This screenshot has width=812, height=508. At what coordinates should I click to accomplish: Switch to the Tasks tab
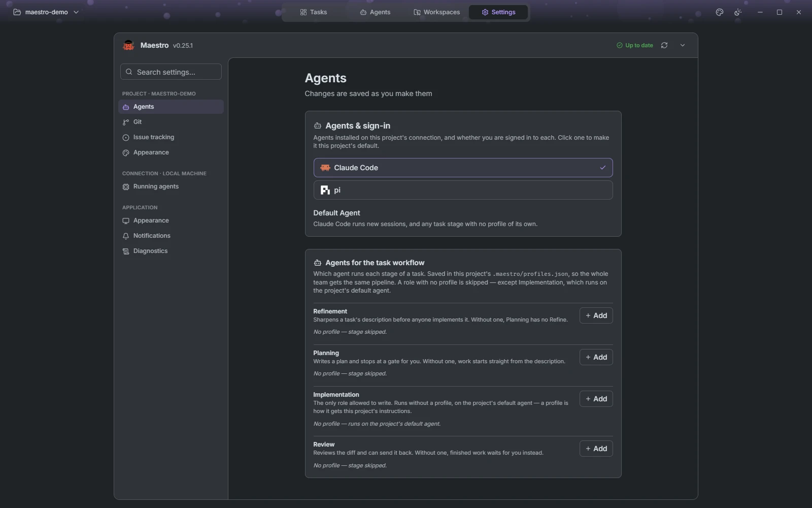pos(313,12)
